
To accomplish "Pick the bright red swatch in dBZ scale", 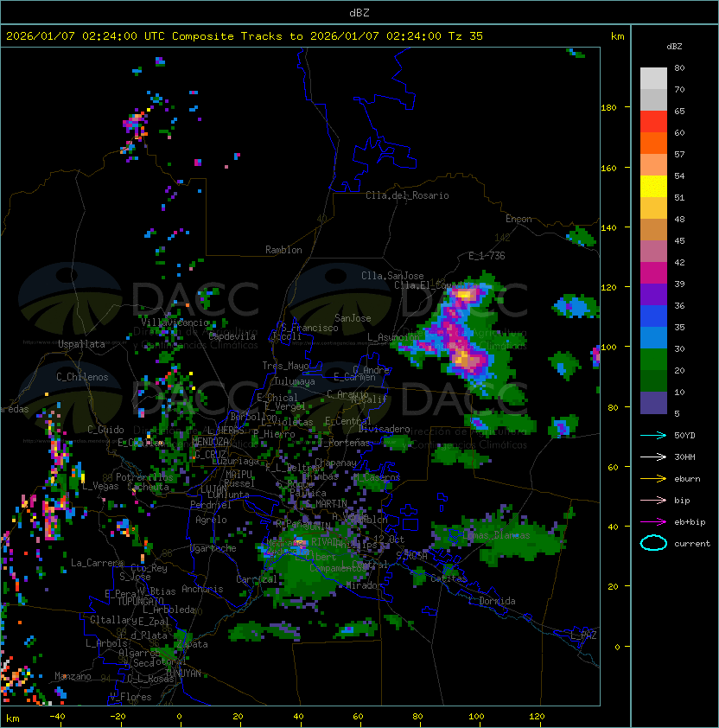I will tap(653, 122).
